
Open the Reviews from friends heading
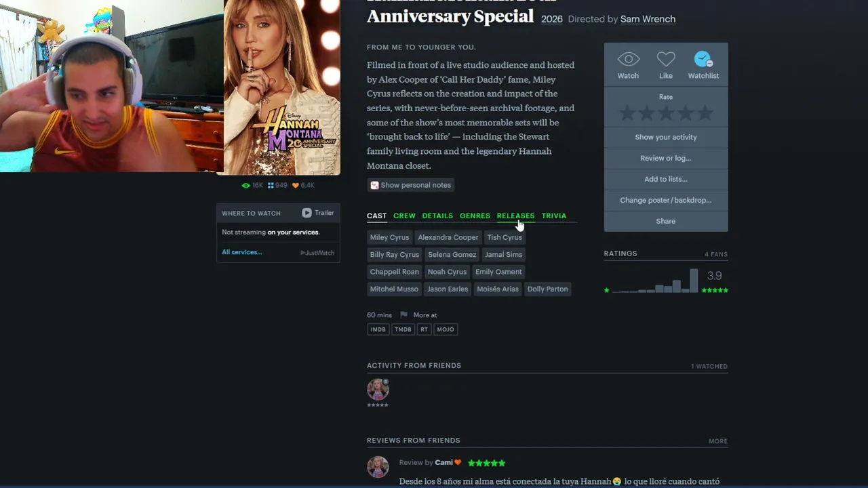[413, 441]
